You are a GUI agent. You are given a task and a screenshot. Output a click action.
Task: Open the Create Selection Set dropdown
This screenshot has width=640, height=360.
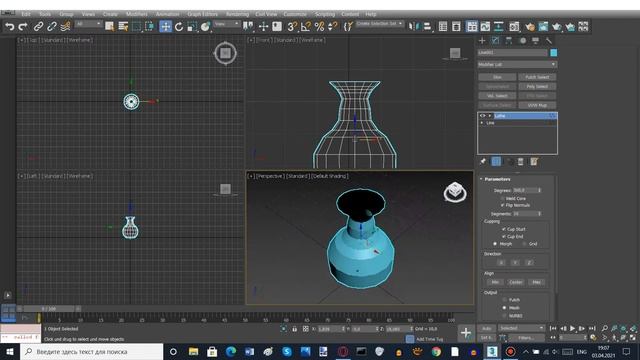pos(380,24)
